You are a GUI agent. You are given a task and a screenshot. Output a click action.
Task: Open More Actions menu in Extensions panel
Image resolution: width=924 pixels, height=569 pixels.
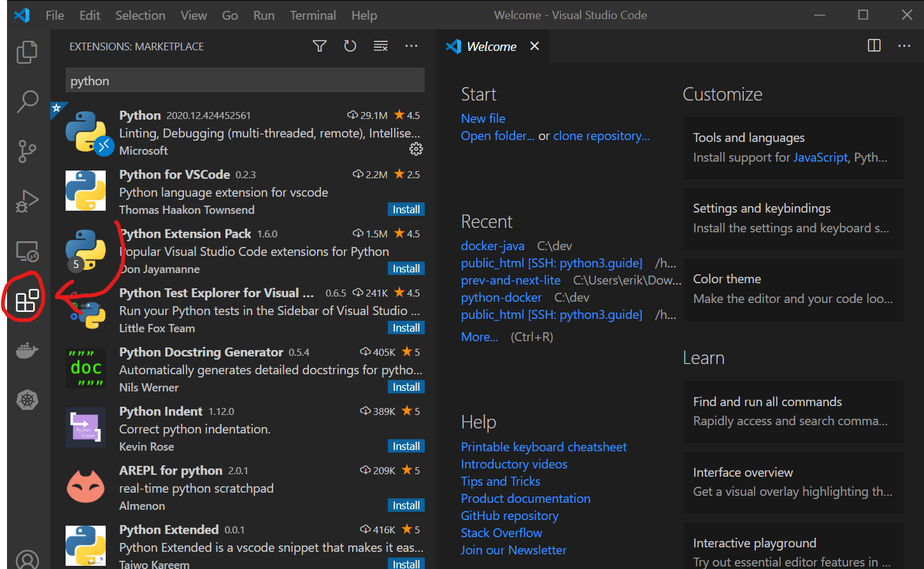point(411,45)
